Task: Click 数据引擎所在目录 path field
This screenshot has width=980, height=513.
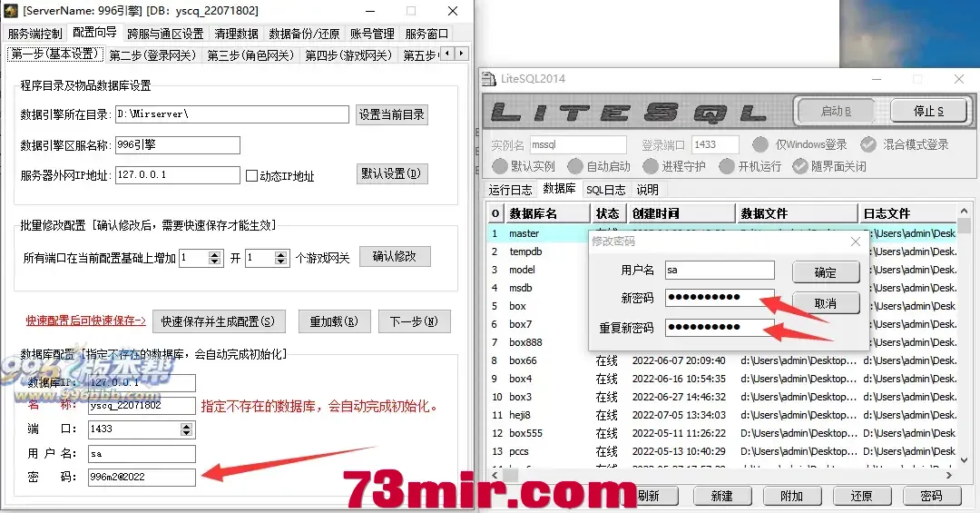Action: tap(232, 113)
